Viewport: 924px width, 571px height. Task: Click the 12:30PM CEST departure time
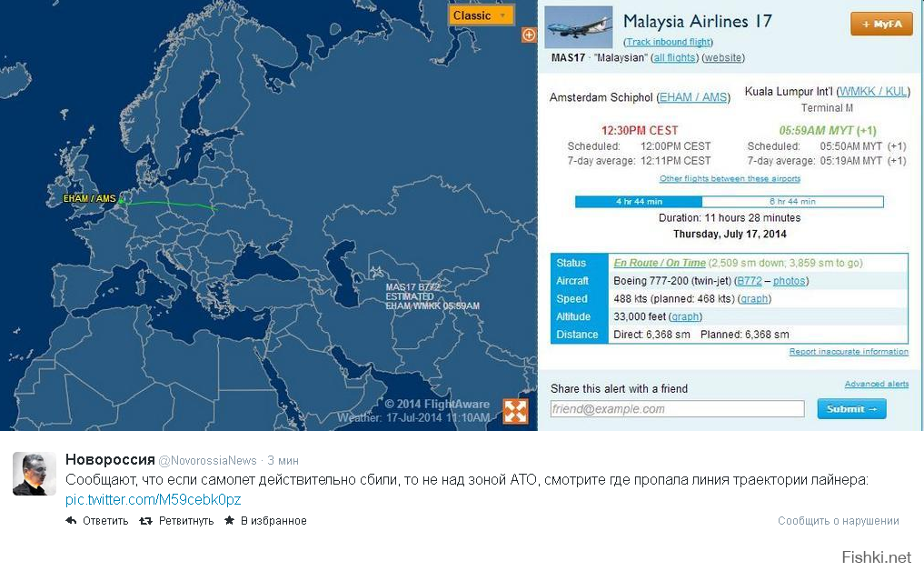click(x=640, y=130)
